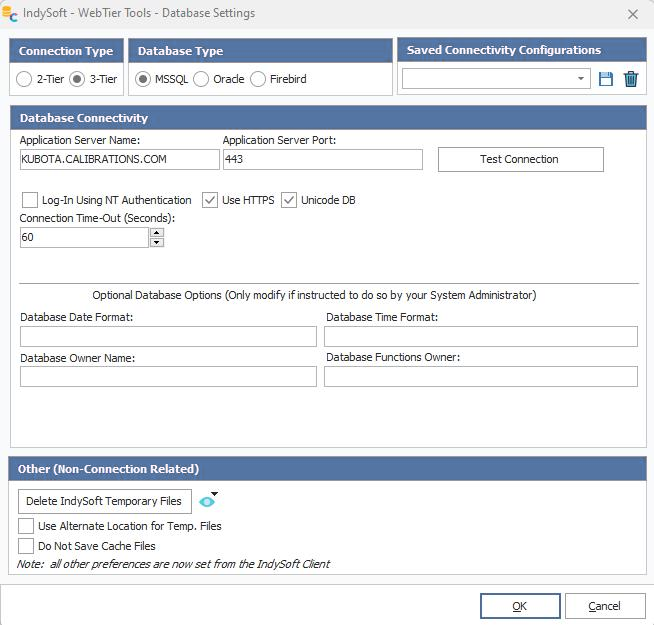Save the current connectivity configuration with the floppy disk icon
Screen dimensions: 654x625
click(x=606, y=79)
